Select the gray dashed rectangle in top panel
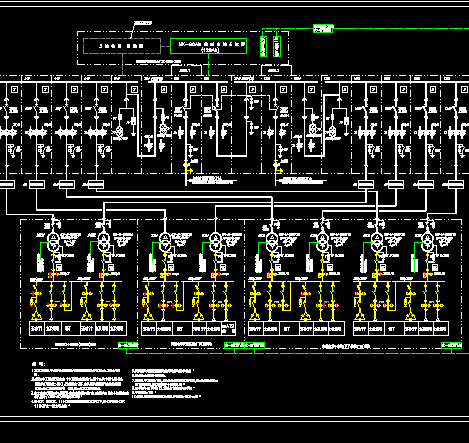The height and width of the screenshot is (443, 469). click(x=122, y=46)
